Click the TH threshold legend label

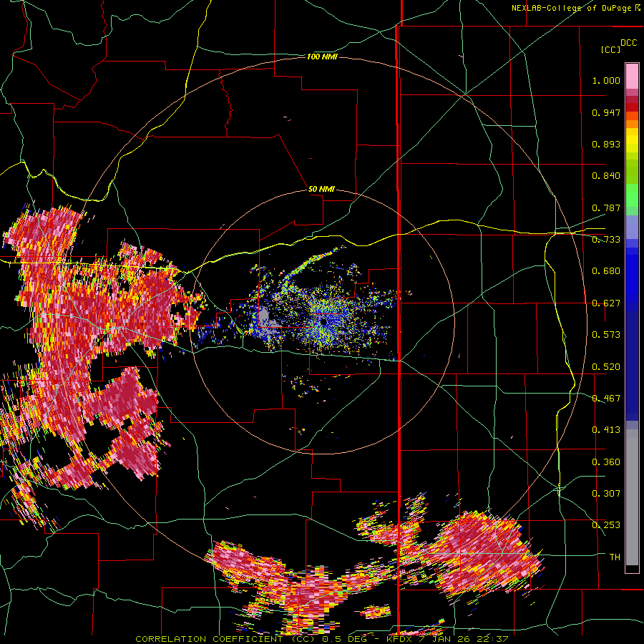pos(615,557)
